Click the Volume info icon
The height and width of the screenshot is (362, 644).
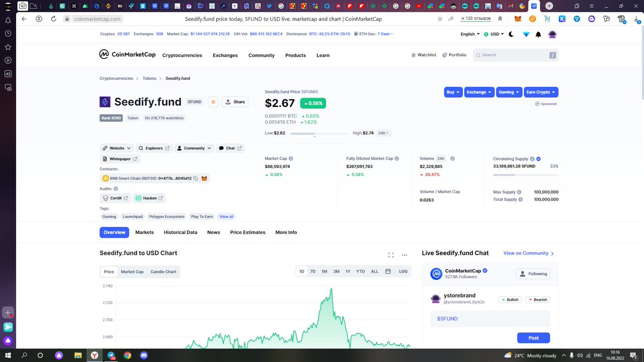click(452, 159)
